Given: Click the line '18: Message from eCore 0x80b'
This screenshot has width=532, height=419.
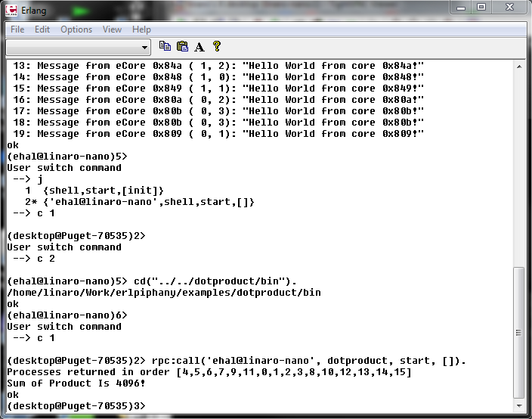Looking at the screenshot, I should click(x=218, y=123).
